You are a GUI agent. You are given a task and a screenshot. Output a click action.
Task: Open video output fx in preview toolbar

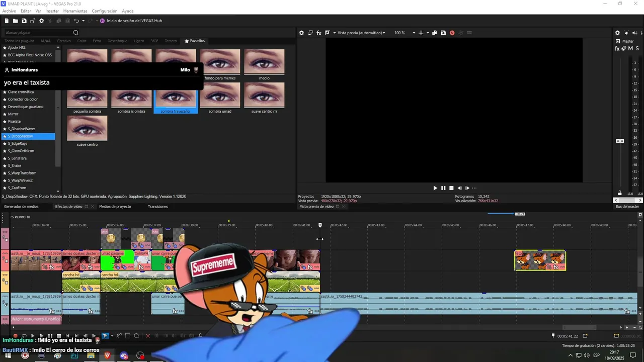(319, 33)
